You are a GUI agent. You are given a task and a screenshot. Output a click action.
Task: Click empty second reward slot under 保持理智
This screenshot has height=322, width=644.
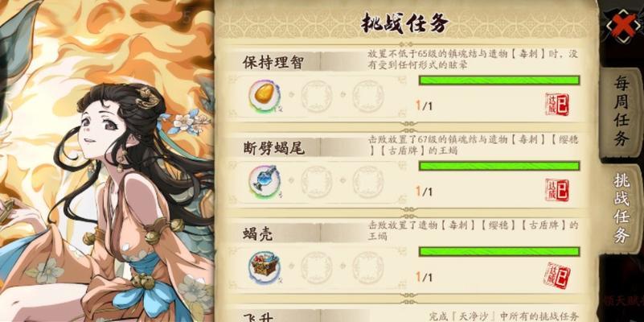point(317,97)
